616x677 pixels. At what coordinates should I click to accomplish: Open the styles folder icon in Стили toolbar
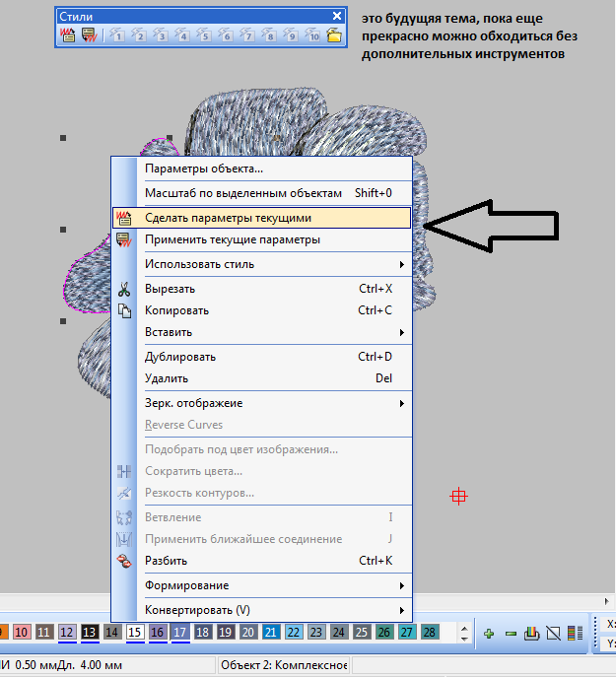tap(334, 34)
